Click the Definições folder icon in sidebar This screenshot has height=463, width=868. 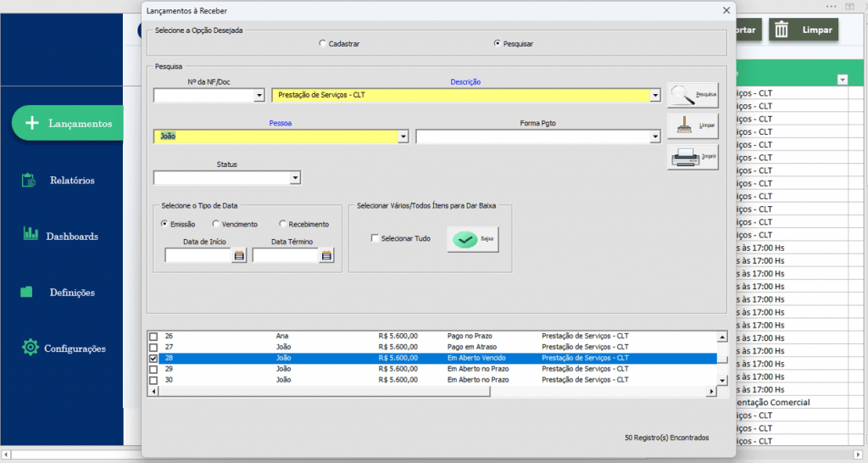pyautogui.click(x=26, y=292)
